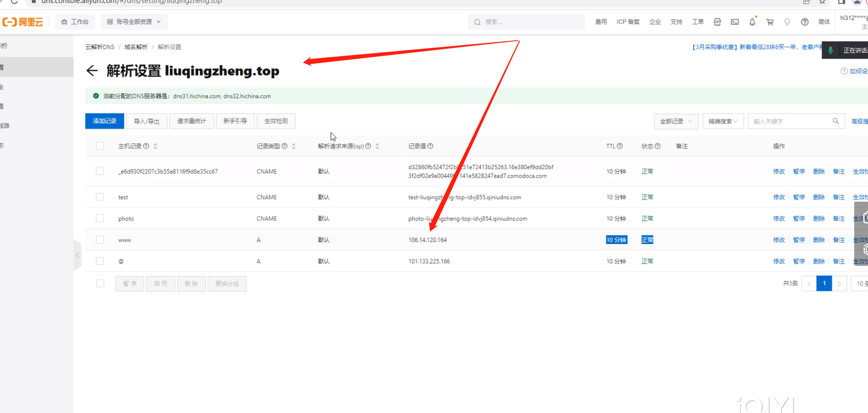Select the www record checkbox

(100, 240)
